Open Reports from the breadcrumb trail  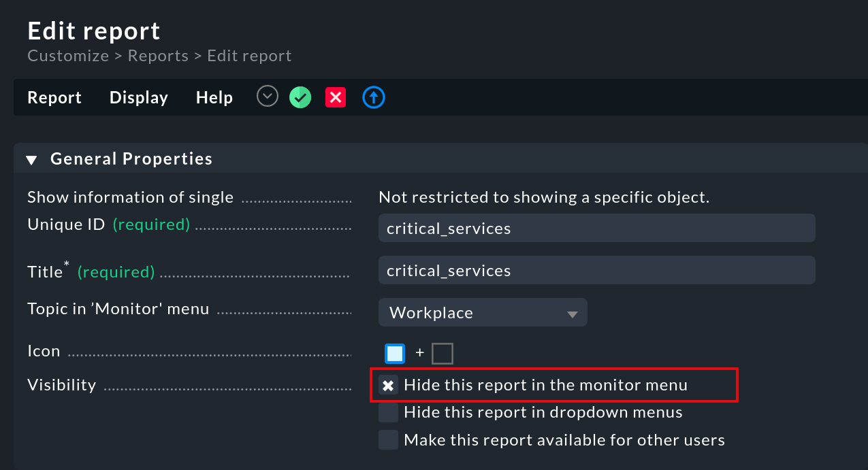[158, 55]
